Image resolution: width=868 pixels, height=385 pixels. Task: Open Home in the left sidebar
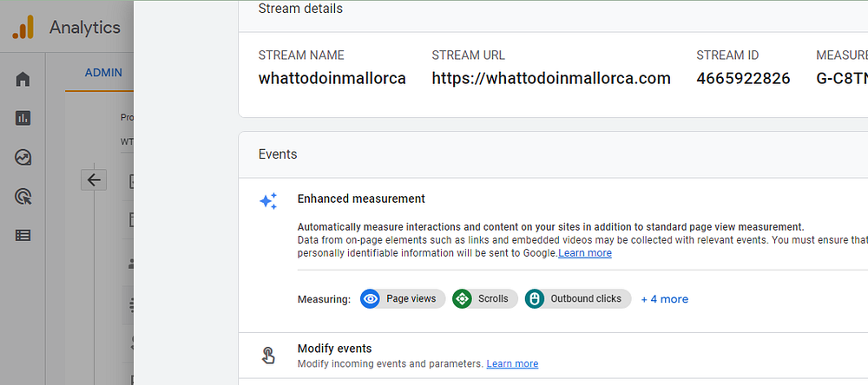23,79
